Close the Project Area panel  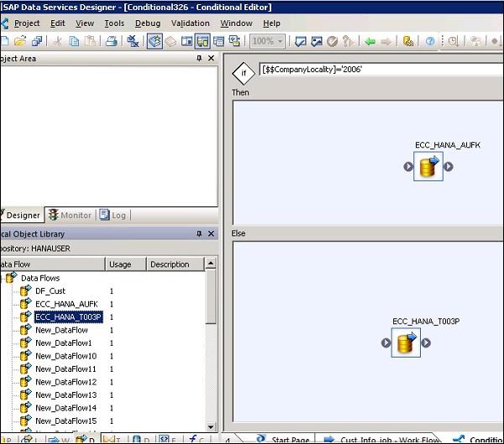(x=211, y=59)
